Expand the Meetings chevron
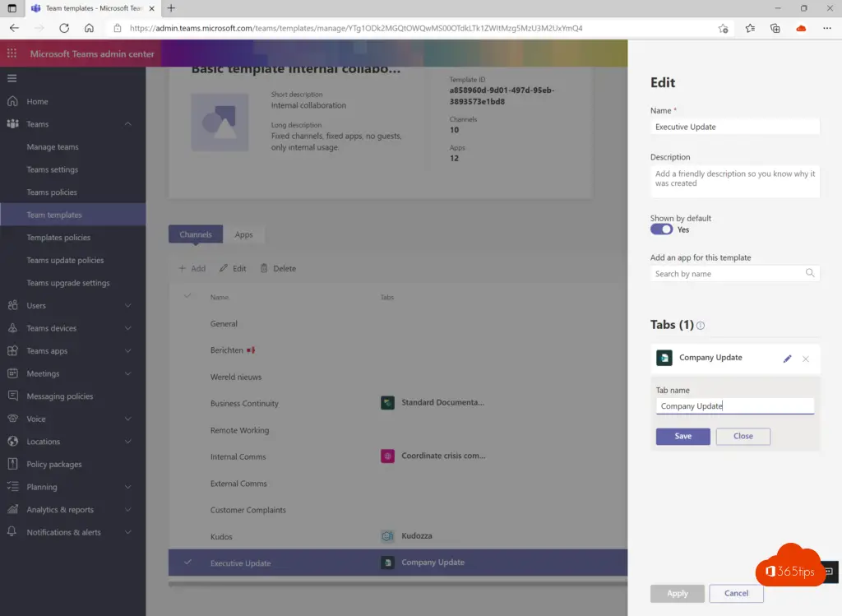Viewport: 842px width, 616px height. coord(127,373)
